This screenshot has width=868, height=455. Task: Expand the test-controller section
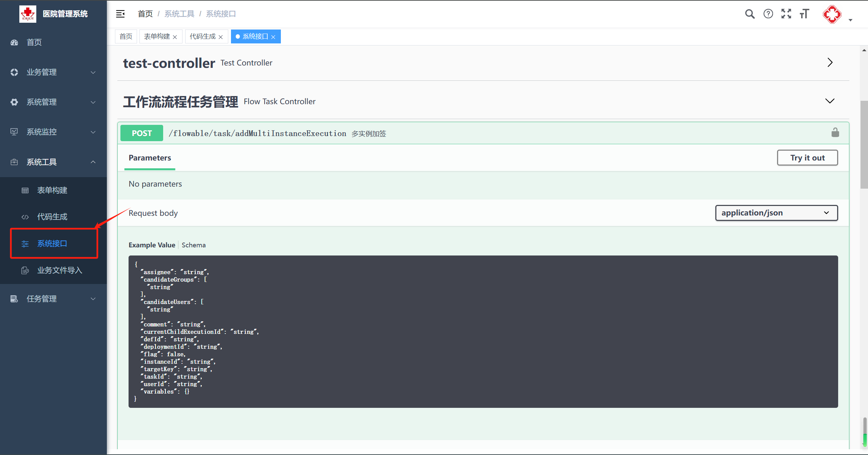tap(830, 63)
